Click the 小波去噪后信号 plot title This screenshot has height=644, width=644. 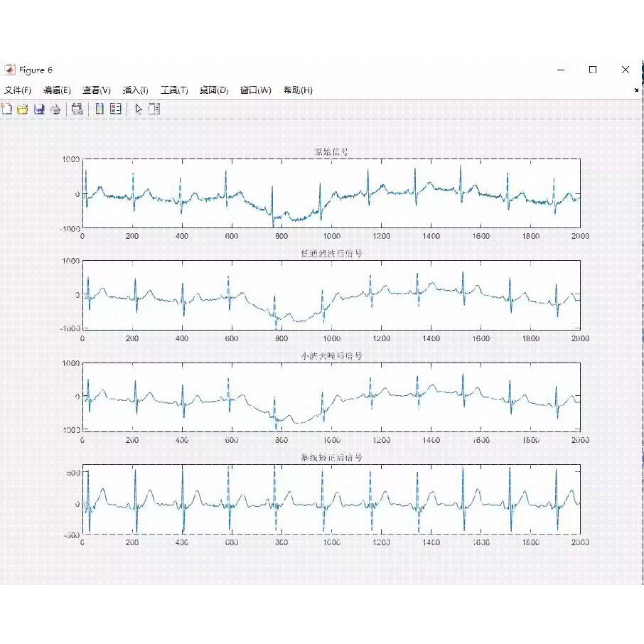coord(331,355)
